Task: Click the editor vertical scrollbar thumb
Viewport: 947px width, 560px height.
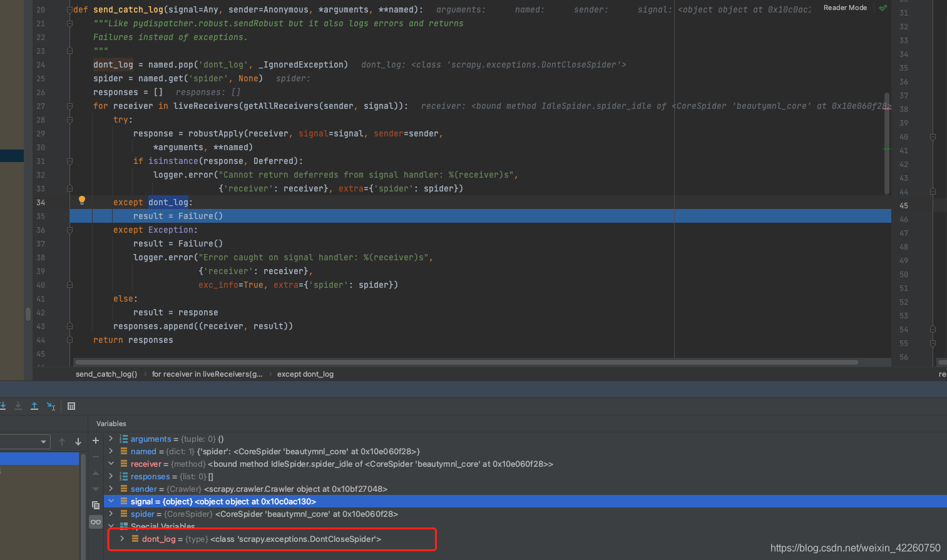Action: tap(887, 143)
